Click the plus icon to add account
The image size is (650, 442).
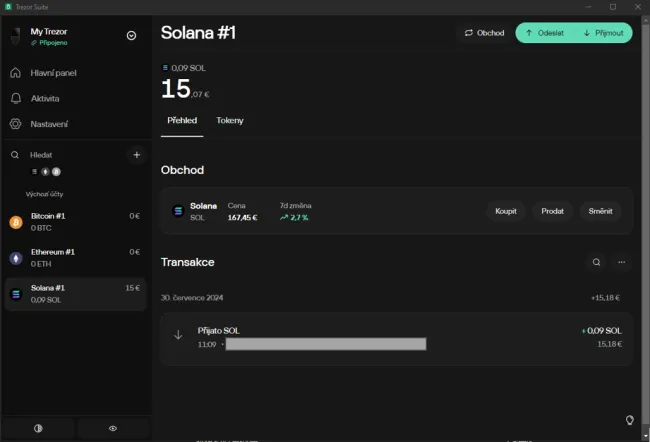(x=137, y=155)
